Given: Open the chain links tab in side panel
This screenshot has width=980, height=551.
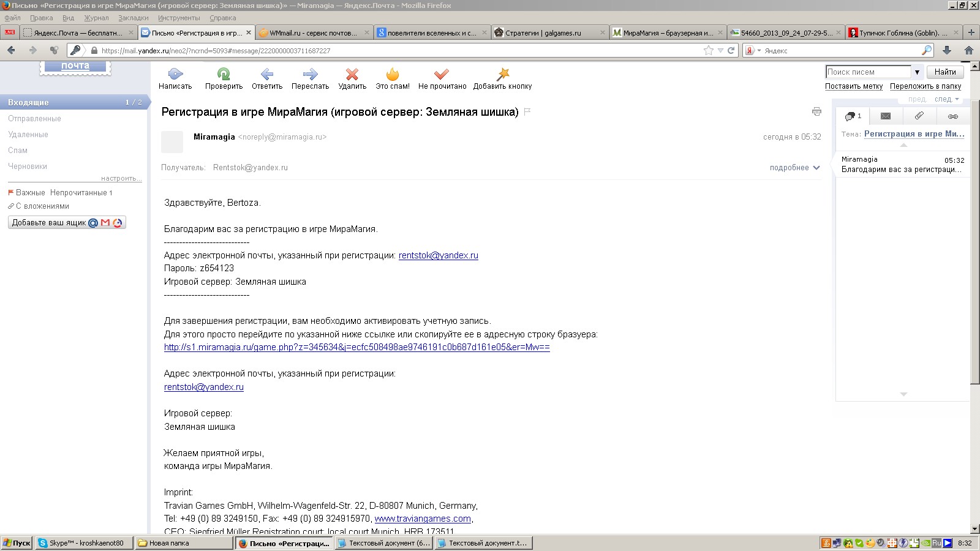Looking at the screenshot, I should tap(953, 116).
